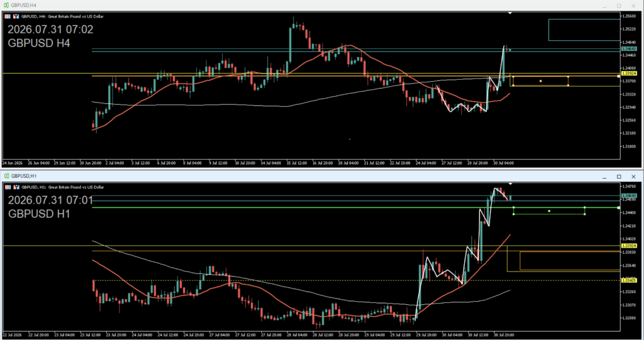Grab bottom-left handle of selected orange rectangle in H4
Screen dimensions: 644x340
click(513, 85)
